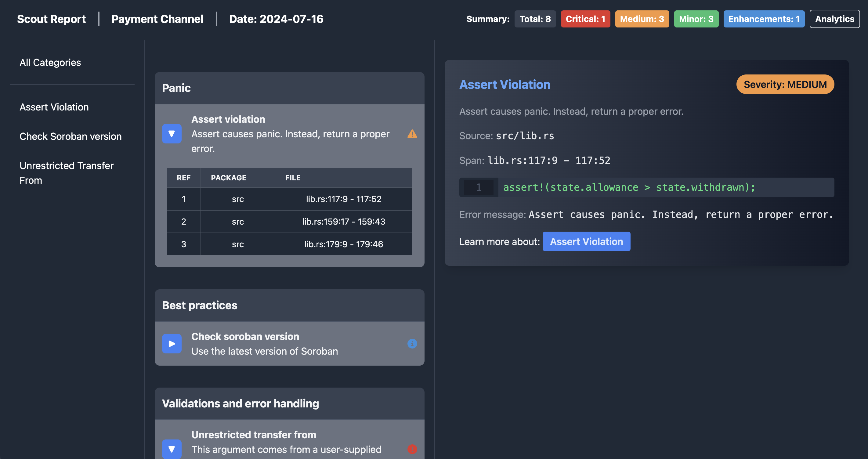Filter by Critical: 1 badge
This screenshot has width=868, height=459.
[x=585, y=19]
